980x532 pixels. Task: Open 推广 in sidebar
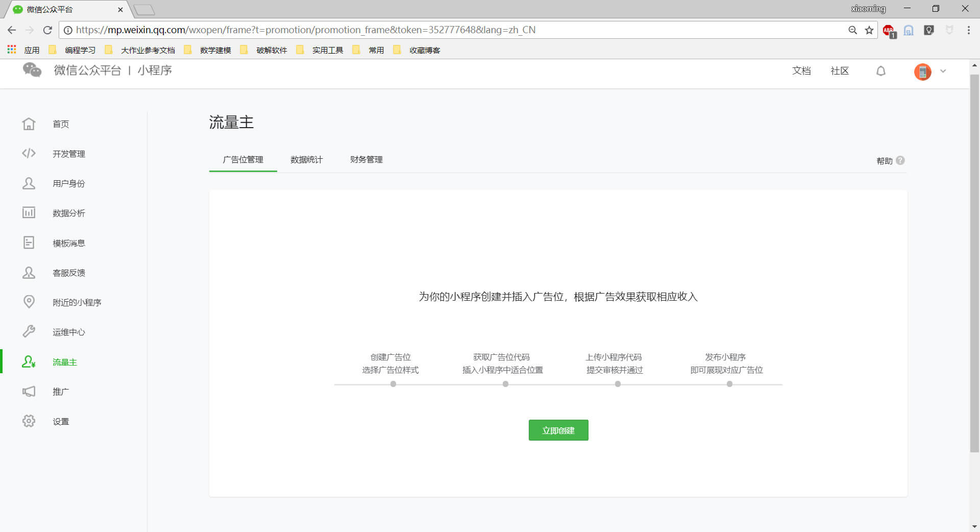61,392
